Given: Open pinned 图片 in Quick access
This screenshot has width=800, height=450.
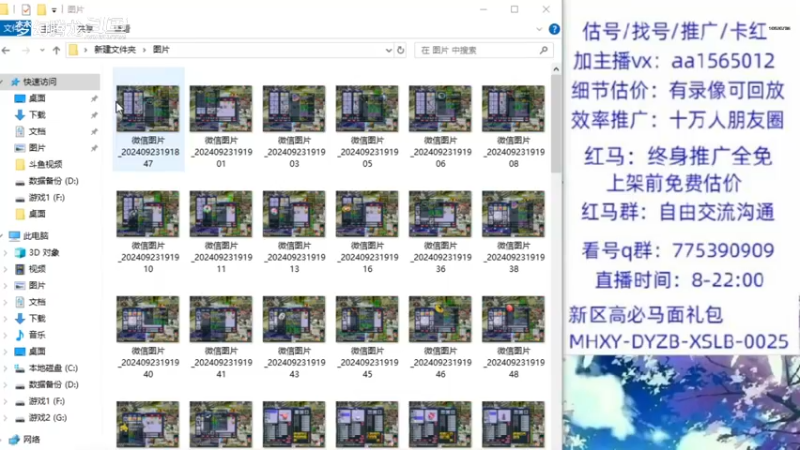Looking at the screenshot, I should tap(37, 147).
